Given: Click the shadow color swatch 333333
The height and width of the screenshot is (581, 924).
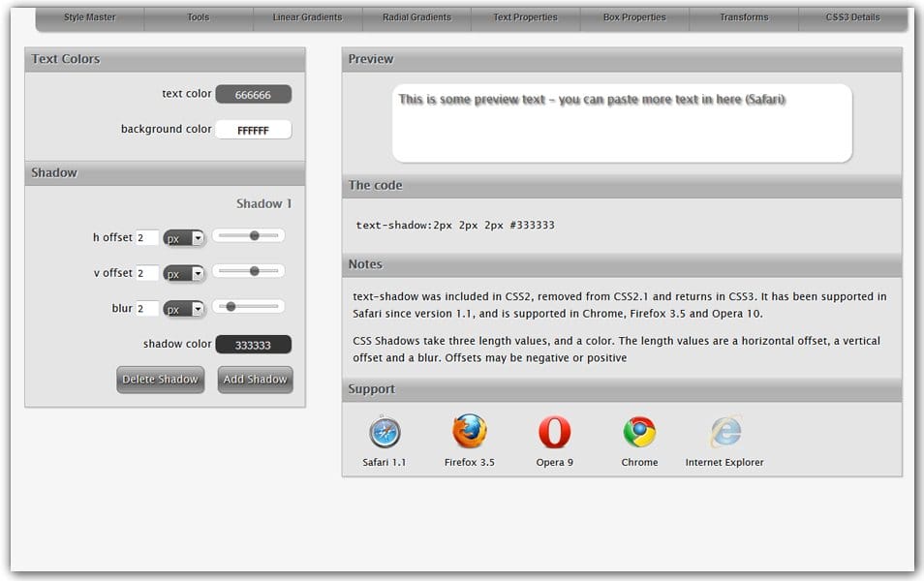Looking at the screenshot, I should 253,345.
